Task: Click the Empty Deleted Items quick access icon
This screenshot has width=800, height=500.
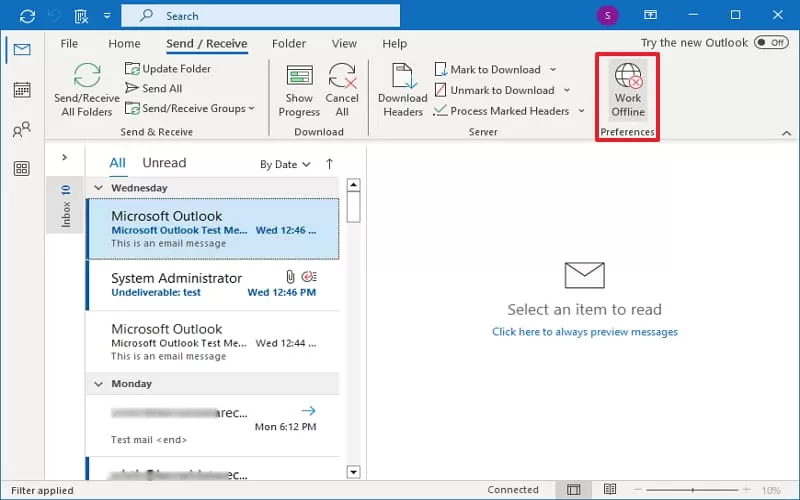Action: coord(81,16)
